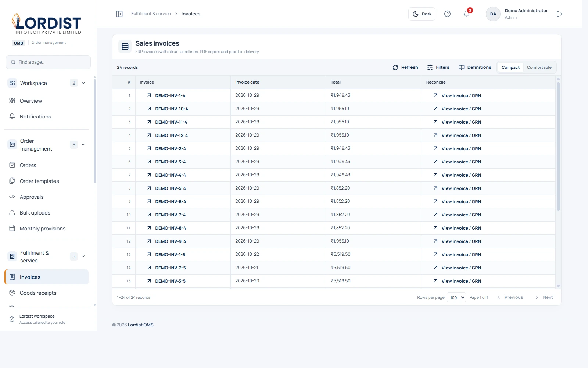
Task: Click the Approvals checkmark icon
Action: point(12,197)
